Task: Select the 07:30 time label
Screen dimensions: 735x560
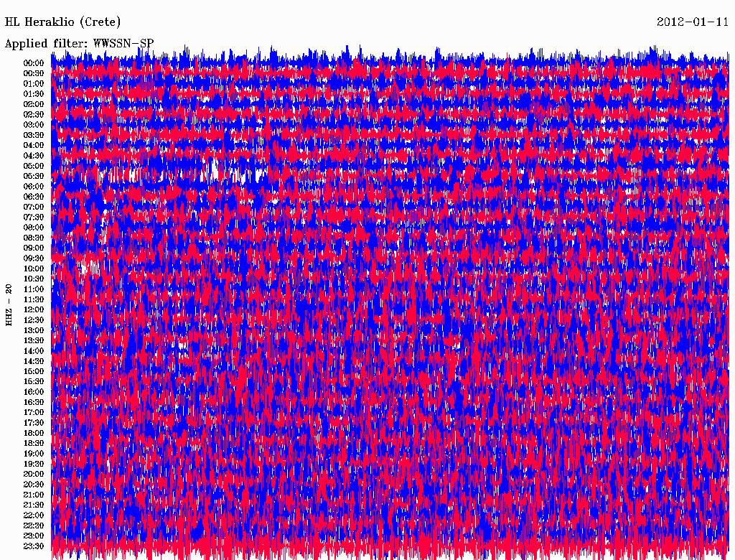Action: (34, 218)
